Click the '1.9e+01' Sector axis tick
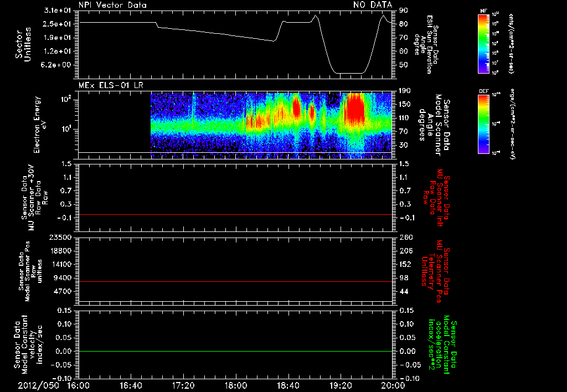The height and width of the screenshot is (392, 567). coord(57,38)
